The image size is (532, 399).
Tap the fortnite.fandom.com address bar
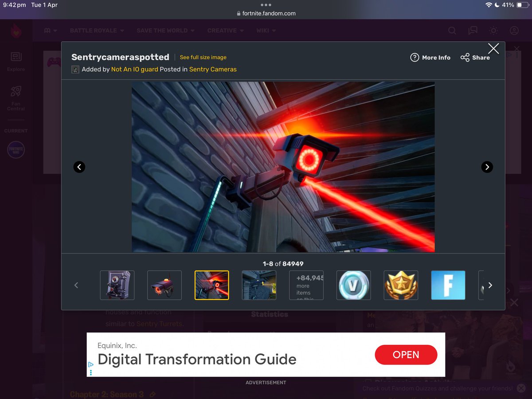click(266, 13)
